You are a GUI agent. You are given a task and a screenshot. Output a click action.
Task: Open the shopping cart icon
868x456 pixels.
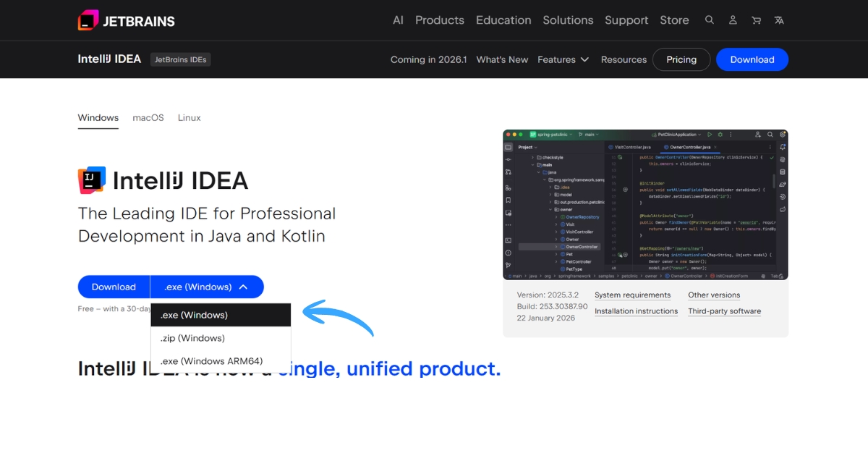click(x=756, y=20)
